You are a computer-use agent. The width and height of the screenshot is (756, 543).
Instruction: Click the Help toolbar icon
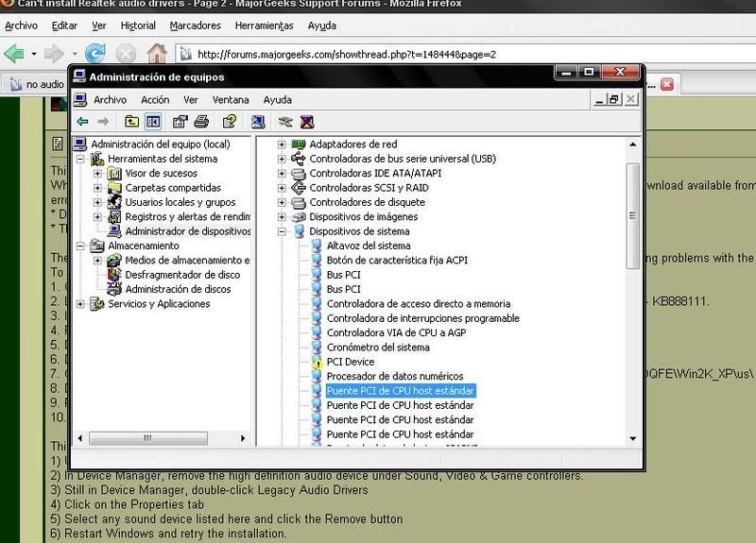[x=229, y=121]
